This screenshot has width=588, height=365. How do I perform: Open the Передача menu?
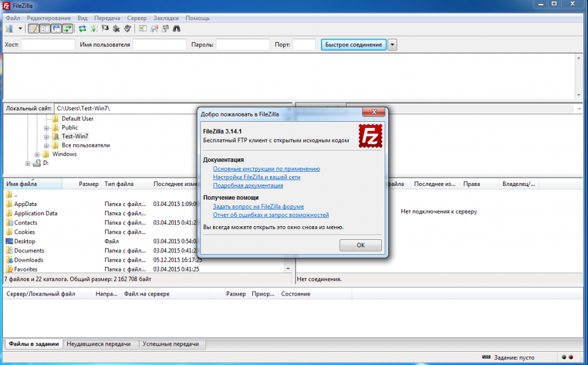coord(107,18)
